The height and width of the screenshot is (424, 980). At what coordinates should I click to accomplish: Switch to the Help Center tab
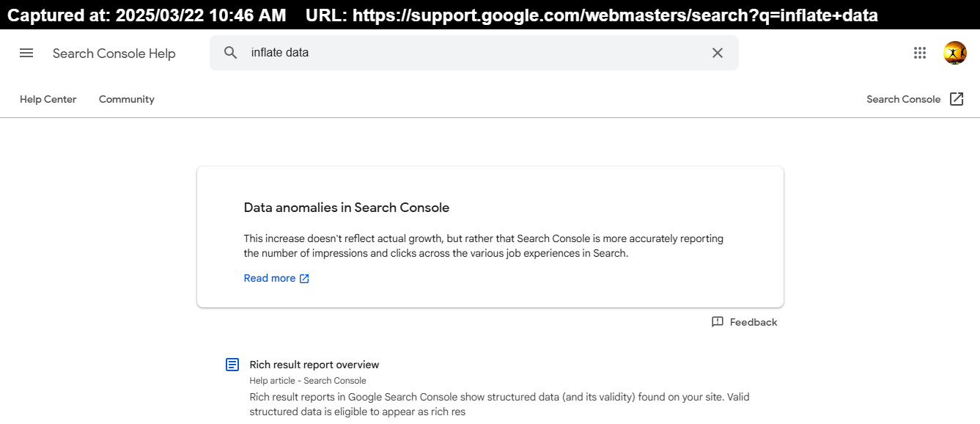point(48,99)
